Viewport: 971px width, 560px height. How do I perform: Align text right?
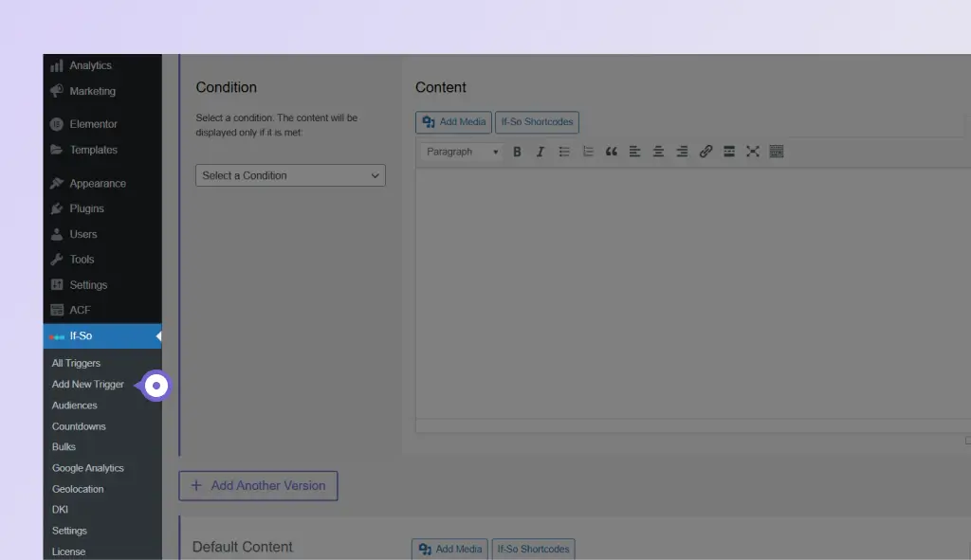pos(682,152)
